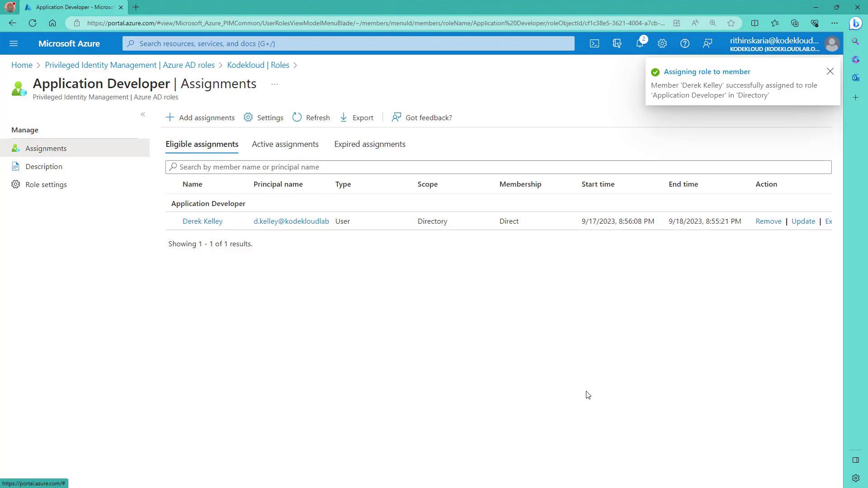The height and width of the screenshot is (488, 868).
Task: Dismiss the Assigning role notification
Action: pos(830,71)
